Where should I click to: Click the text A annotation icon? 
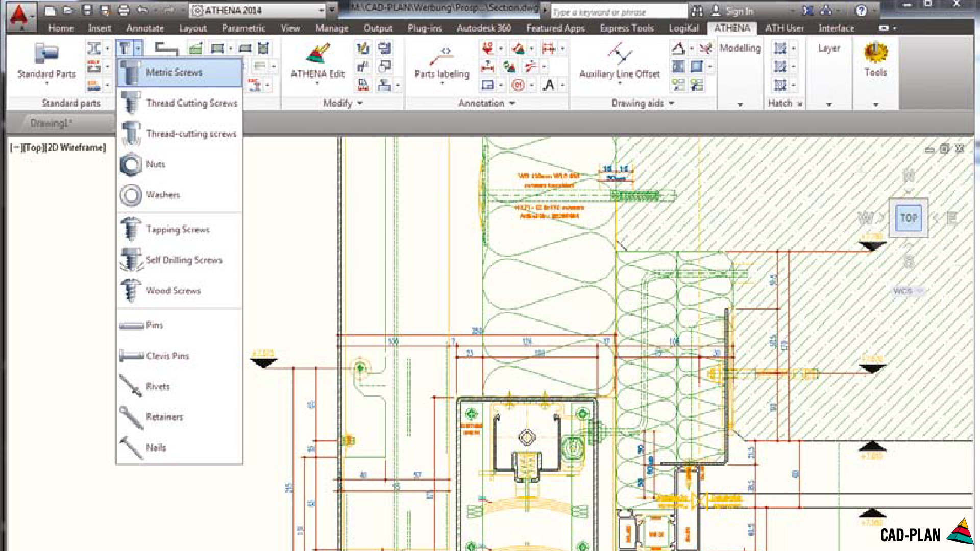pos(549,85)
